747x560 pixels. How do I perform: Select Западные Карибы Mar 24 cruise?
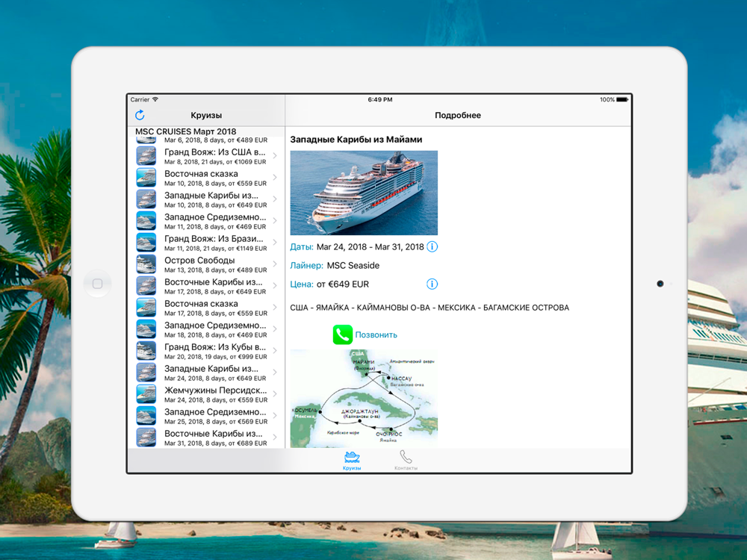point(206,373)
